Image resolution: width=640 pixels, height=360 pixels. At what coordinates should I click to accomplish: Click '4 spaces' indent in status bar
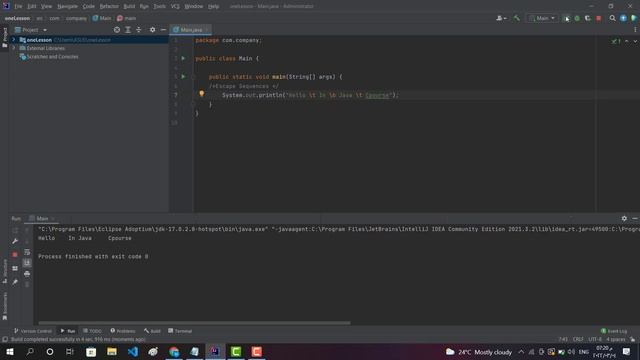616,339
